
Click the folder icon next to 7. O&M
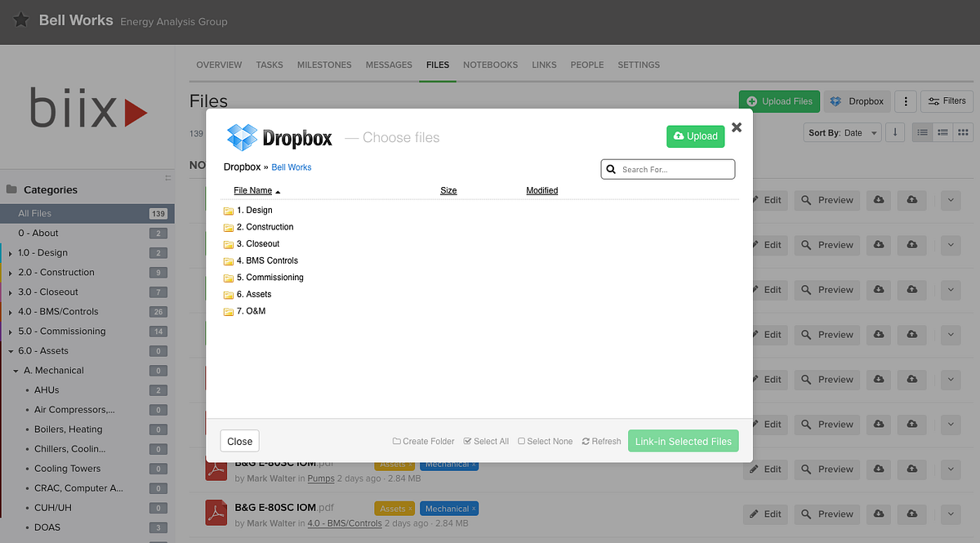pyautogui.click(x=229, y=311)
